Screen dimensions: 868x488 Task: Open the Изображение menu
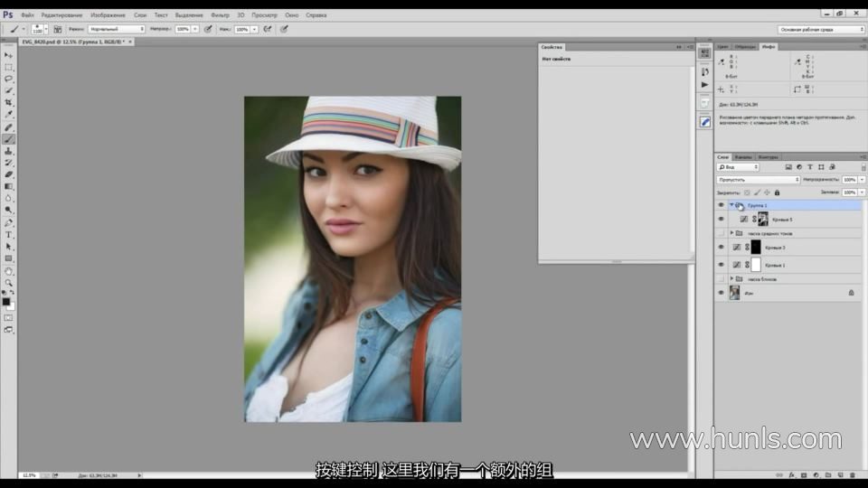pyautogui.click(x=108, y=15)
